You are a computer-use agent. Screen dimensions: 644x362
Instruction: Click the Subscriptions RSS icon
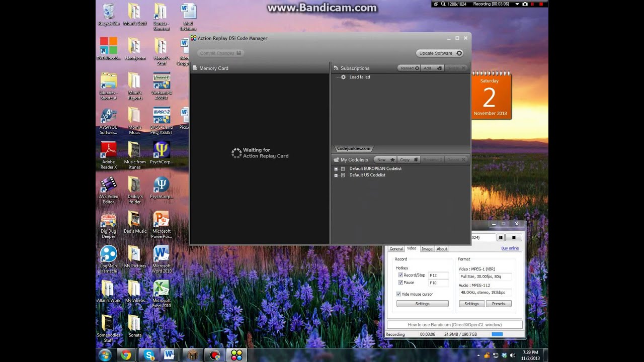[336, 68]
